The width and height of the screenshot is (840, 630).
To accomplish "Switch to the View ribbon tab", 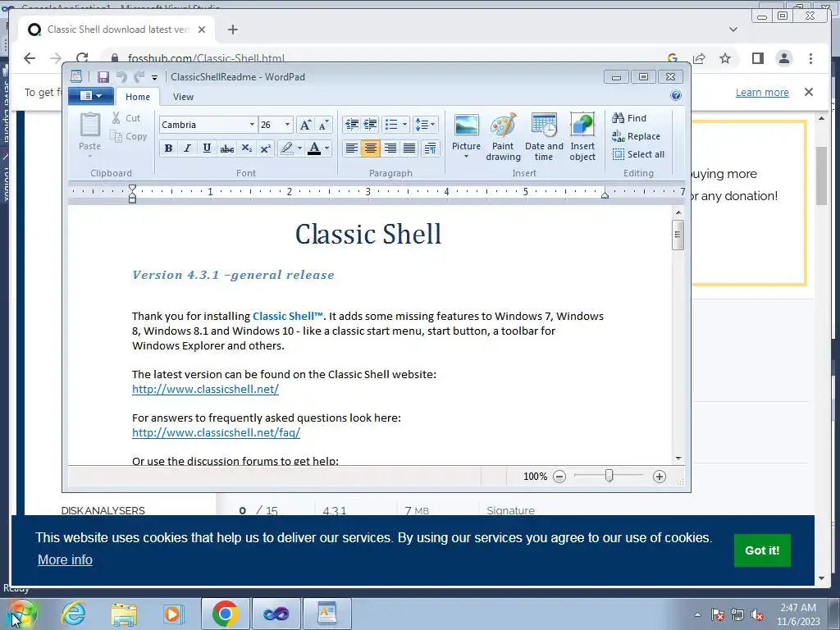I will point(183,97).
